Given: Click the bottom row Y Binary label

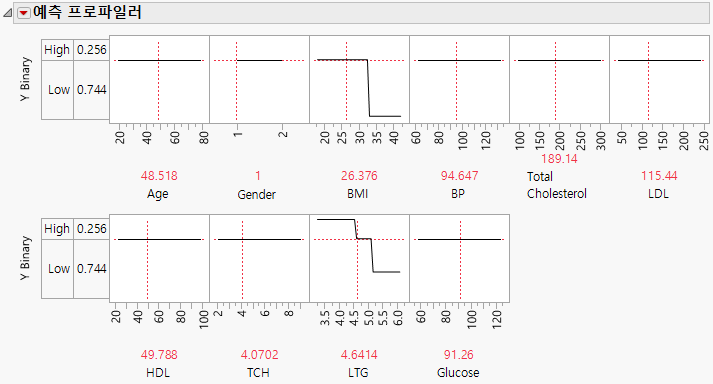Looking at the screenshot, I should click(25, 258).
